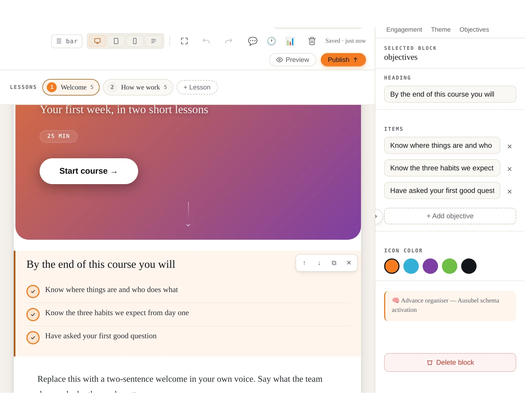Add a new lesson

(197, 87)
